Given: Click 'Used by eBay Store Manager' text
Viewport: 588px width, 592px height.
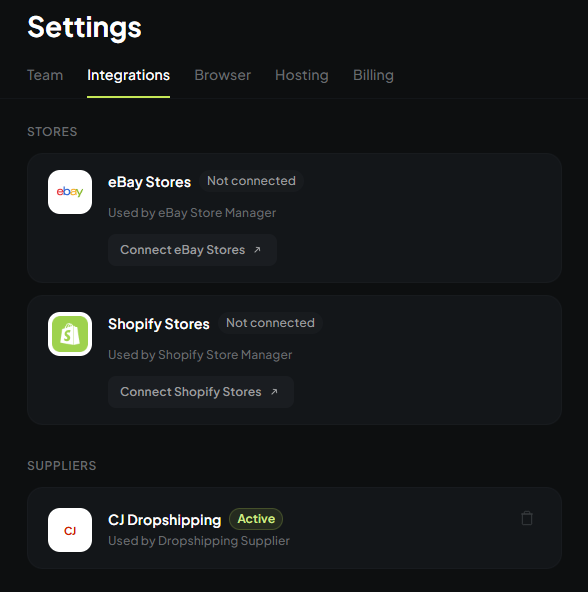Looking at the screenshot, I should (192, 213).
